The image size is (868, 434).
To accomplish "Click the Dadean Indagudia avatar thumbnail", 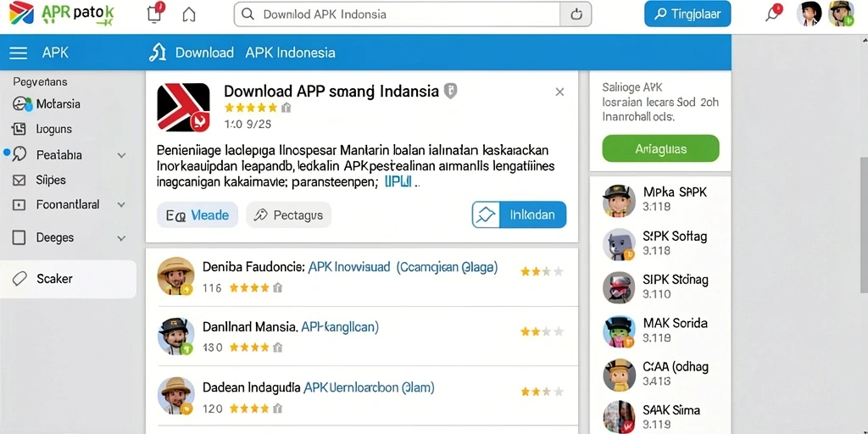I will point(175,396).
